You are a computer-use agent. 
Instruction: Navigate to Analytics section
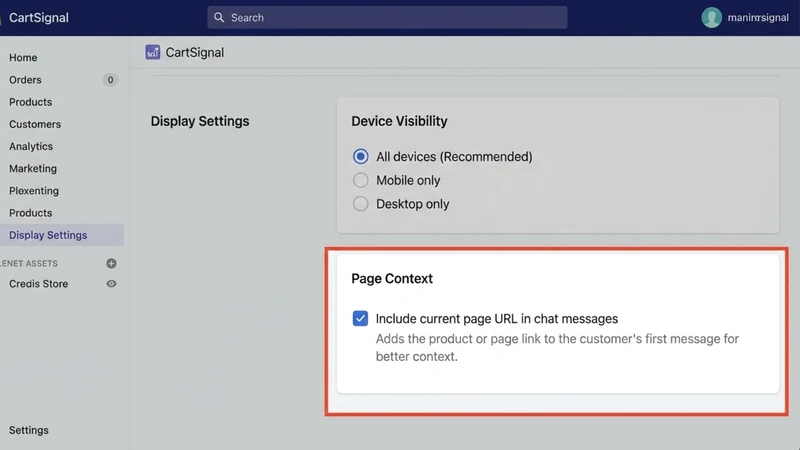coord(31,146)
